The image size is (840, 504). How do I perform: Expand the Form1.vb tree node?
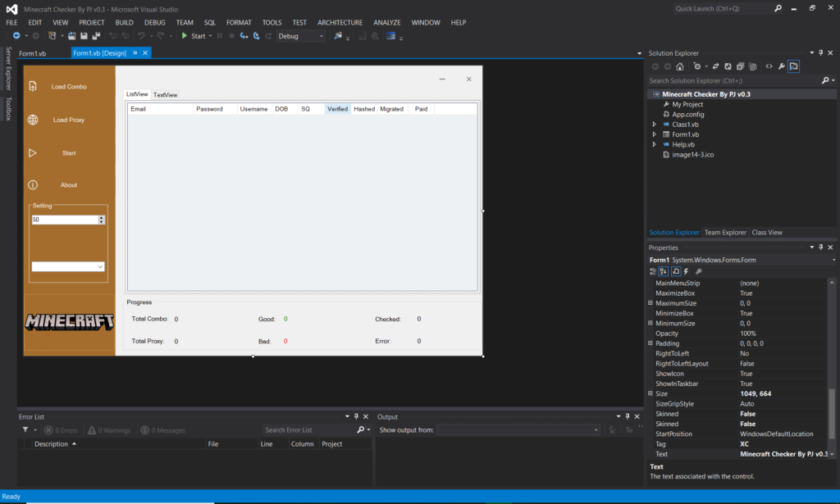click(x=654, y=134)
